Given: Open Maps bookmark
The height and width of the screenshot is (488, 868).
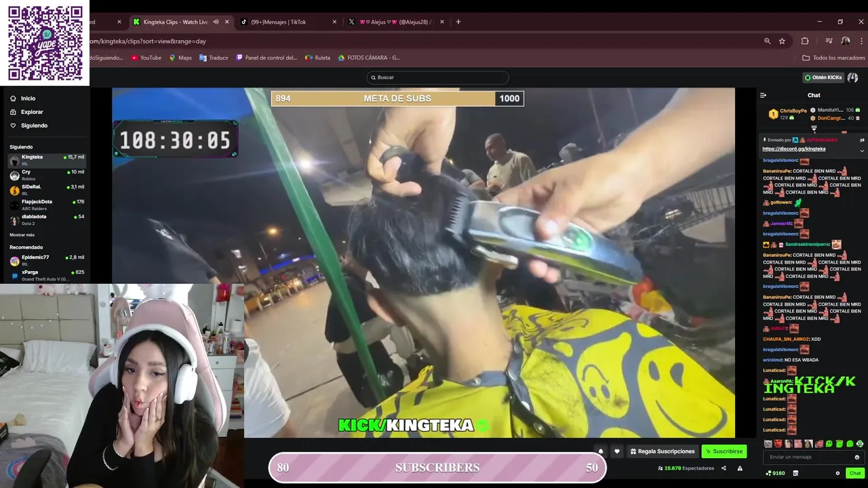Looking at the screenshot, I should tap(180, 58).
